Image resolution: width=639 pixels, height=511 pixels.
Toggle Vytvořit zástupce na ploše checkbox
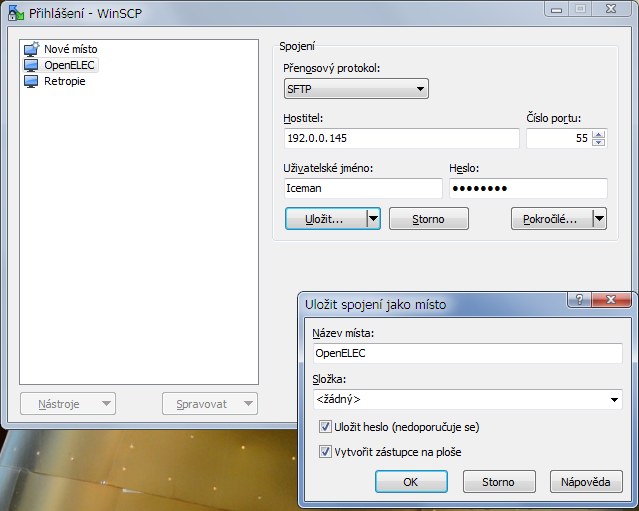point(325,451)
